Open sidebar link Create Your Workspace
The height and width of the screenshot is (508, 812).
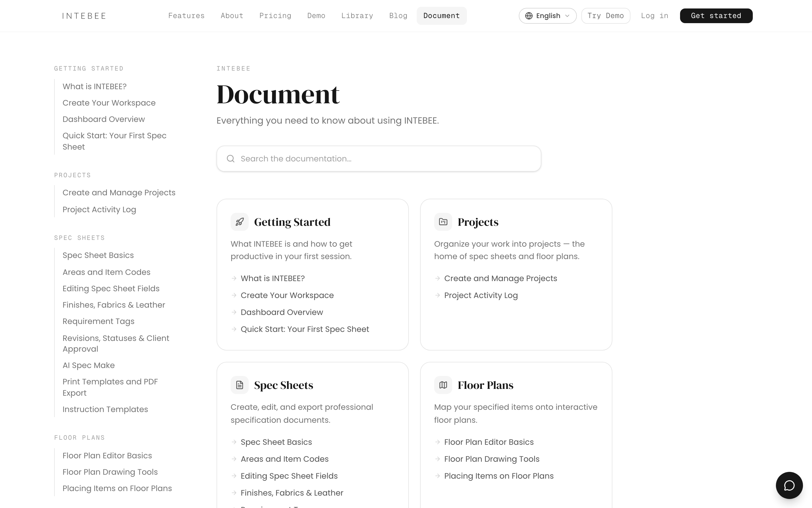tap(109, 103)
